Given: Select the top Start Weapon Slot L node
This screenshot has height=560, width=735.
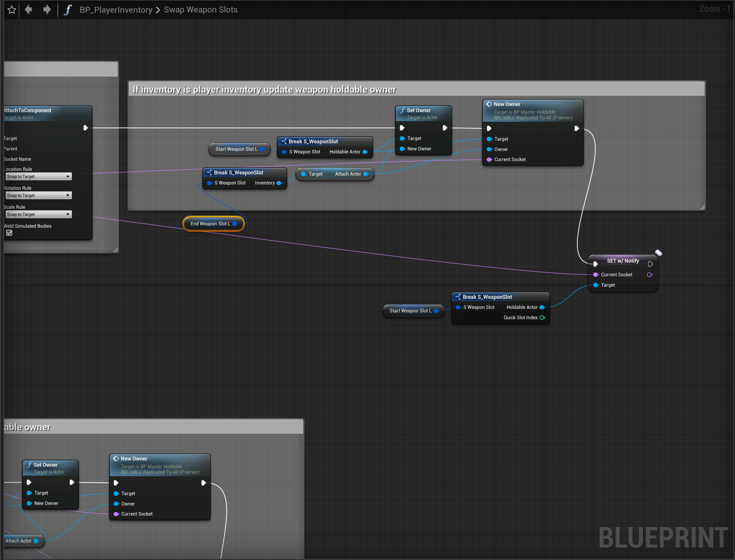Looking at the screenshot, I should coord(236,149).
